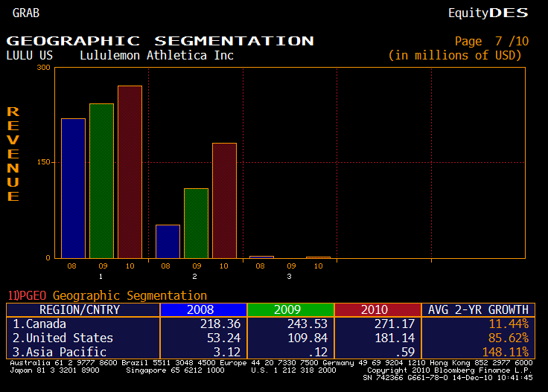Click the Singapore 65 6212 1000 contact

[175, 370]
